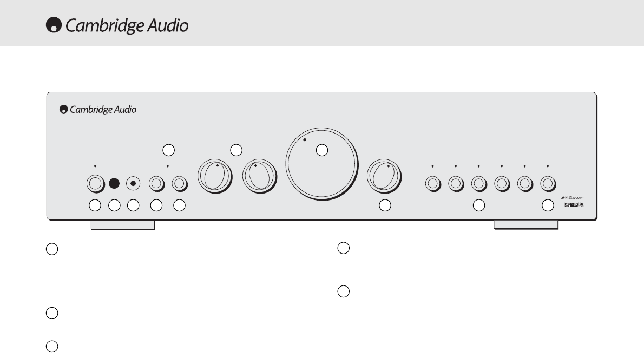Click the Incognito logo on panel
Screen dimensions: 644x353
click(x=573, y=204)
